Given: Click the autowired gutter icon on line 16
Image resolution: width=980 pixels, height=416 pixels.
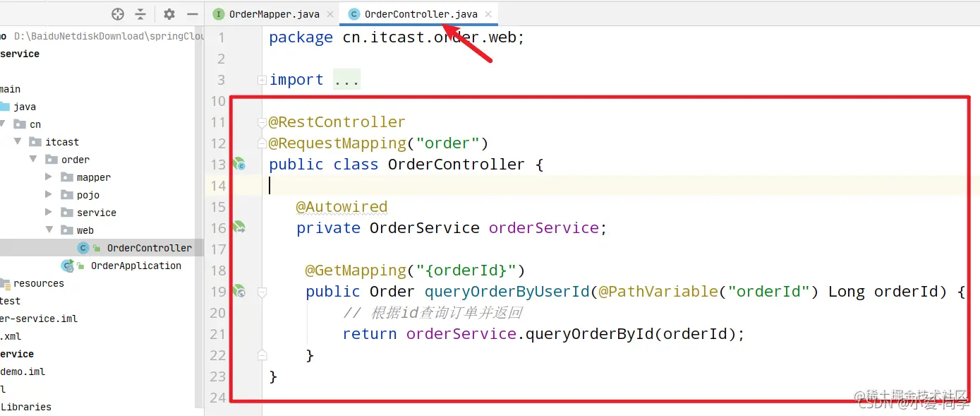Looking at the screenshot, I should [x=239, y=227].
